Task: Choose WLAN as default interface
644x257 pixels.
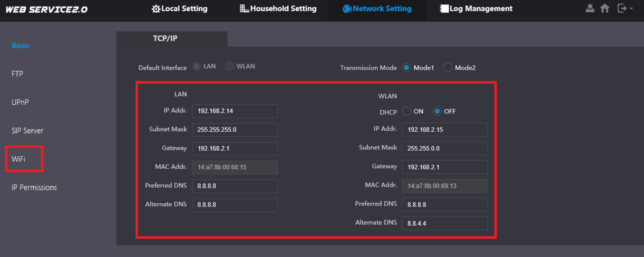Action: [230, 67]
